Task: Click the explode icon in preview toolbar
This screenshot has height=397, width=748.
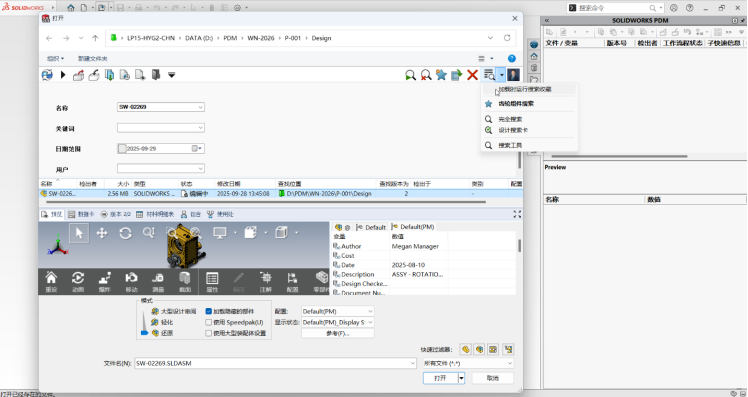Action: tap(104, 282)
